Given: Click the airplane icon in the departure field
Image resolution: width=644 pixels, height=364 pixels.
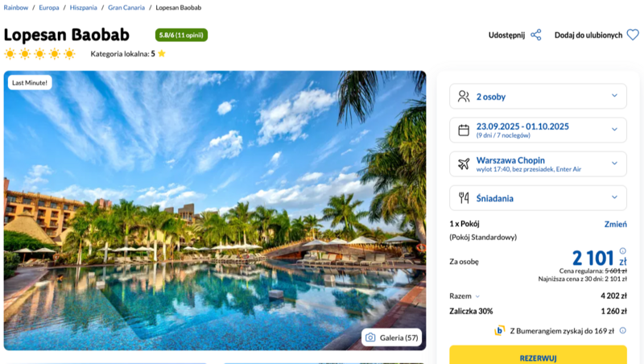Looking at the screenshot, I should pos(464,164).
